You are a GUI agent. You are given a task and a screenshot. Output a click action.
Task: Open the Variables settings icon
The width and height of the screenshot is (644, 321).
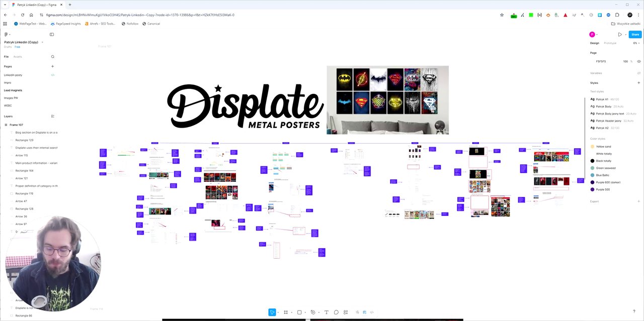click(639, 73)
